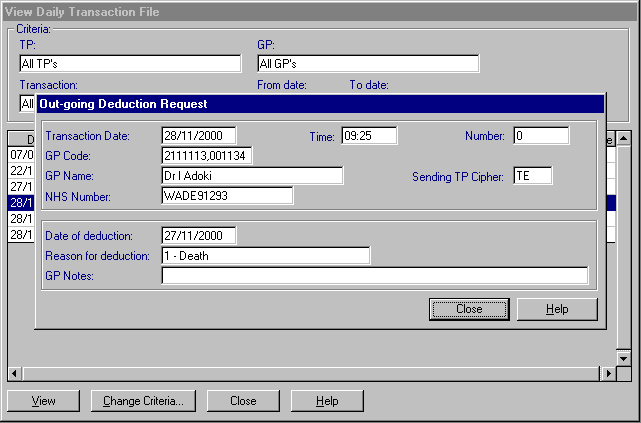Viewport: 641px width, 423px height.
Task: Select the Reason for deduction field
Action: tap(265, 256)
